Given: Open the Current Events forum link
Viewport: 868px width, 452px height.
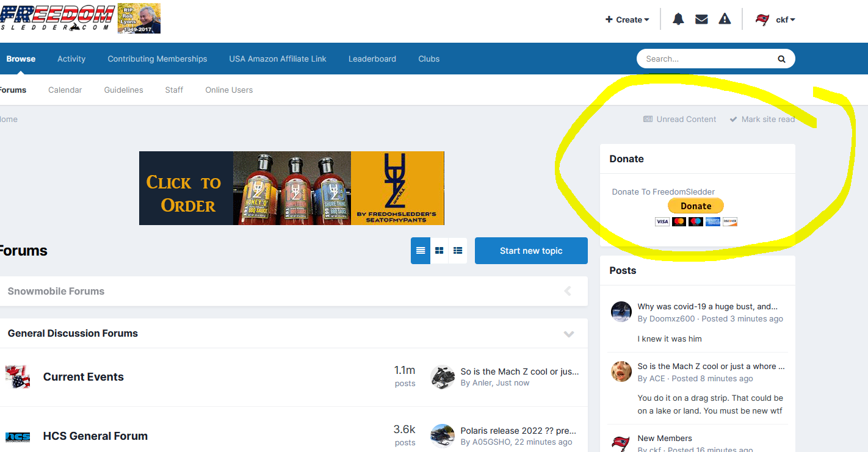Looking at the screenshot, I should pyautogui.click(x=84, y=377).
